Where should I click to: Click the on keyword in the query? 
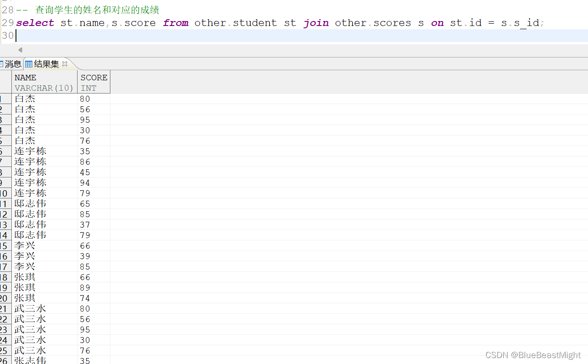pos(437,23)
